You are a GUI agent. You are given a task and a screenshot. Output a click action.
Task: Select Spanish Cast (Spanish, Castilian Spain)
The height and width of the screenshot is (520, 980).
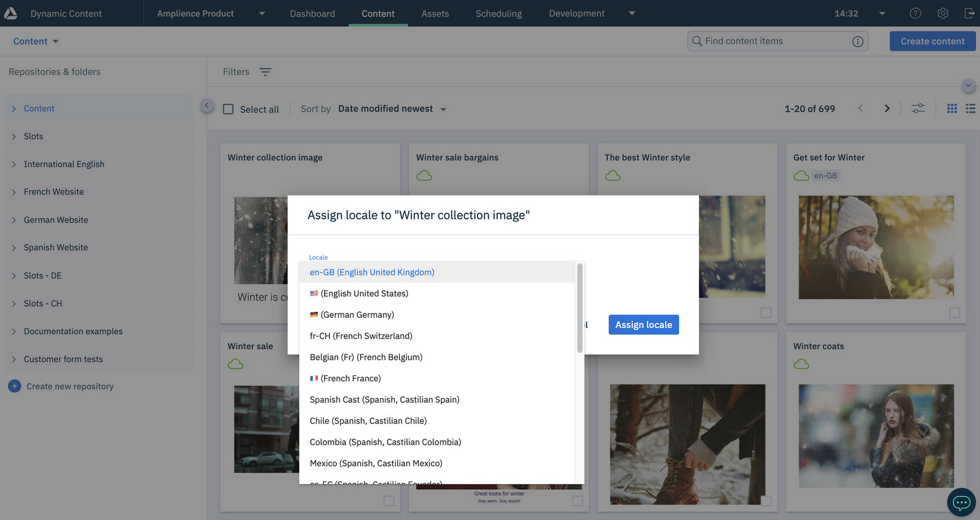pos(437,400)
